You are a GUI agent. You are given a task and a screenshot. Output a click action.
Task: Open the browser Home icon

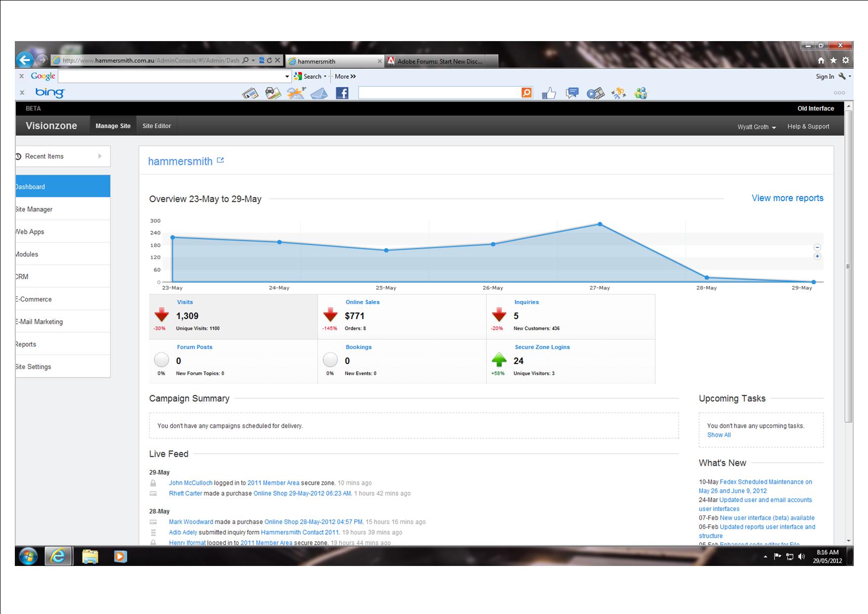coord(821,60)
